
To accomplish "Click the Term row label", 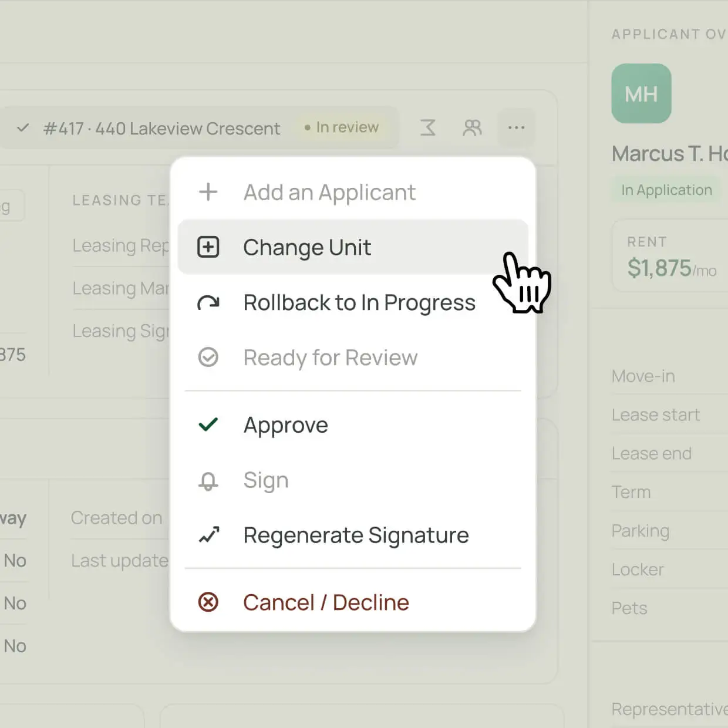I will coord(631,492).
